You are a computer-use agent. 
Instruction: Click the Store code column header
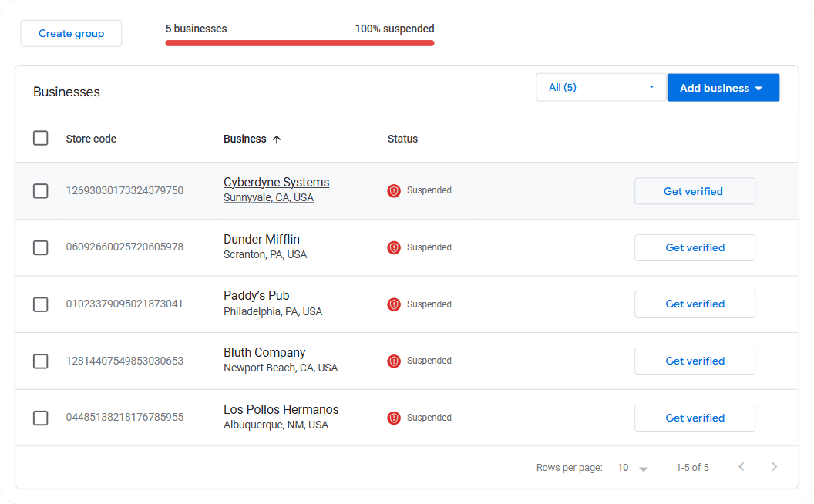pos(91,139)
